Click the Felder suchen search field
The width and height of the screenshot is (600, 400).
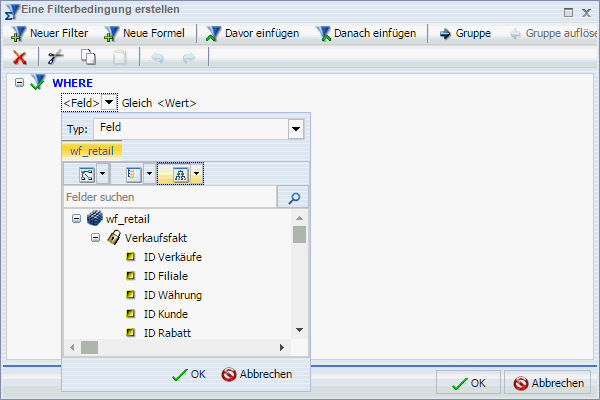tap(170, 197)
